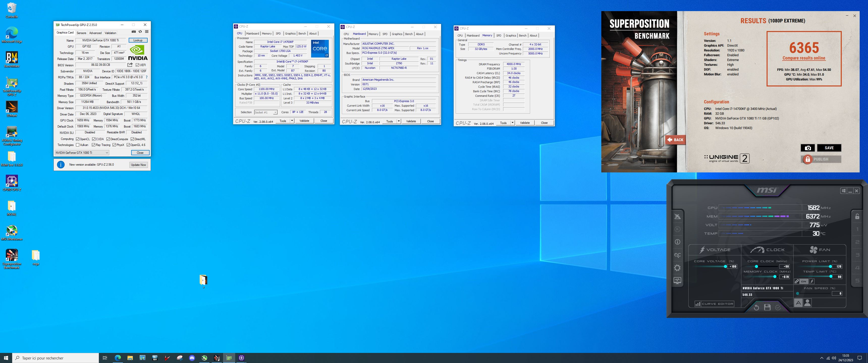Open Graphics tab in CPU-Z CPU-tab window
The width and height of the screenshot is (868, 363).
click(290, 33)
